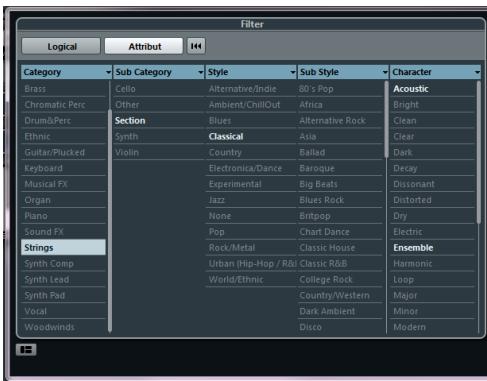The width and height of the screenshot is (487, 381).
Task: Select Vocal category
Action: click(63, 311)
